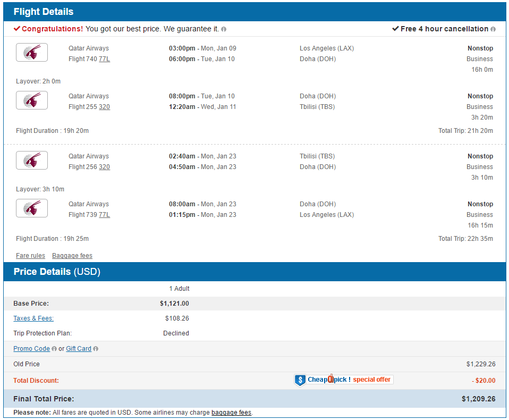Click the Total Discount: label

[x=36, y=380]
